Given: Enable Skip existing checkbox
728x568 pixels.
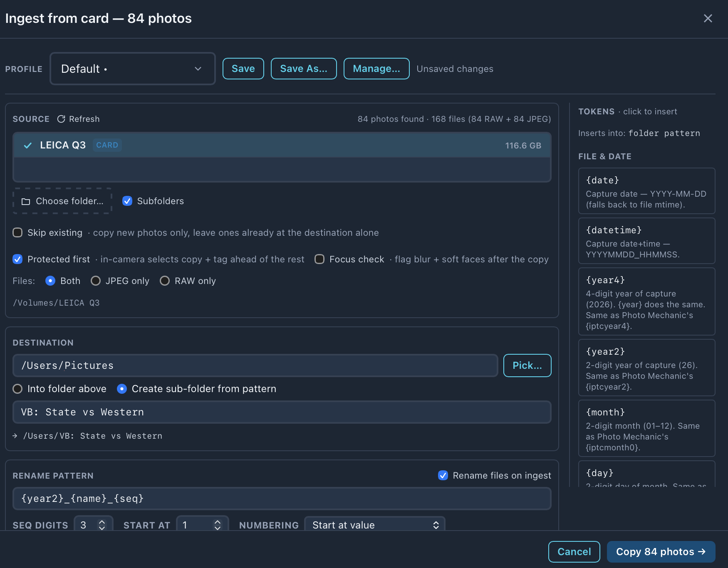Looking at the screenshot, I should (x=17, y=232).
